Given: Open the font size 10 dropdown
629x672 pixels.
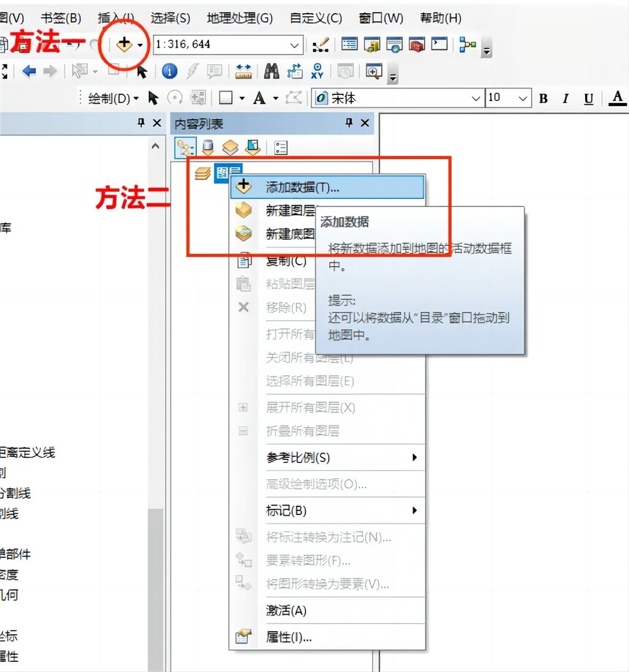Looking at the screenshot, I should 522,99.
